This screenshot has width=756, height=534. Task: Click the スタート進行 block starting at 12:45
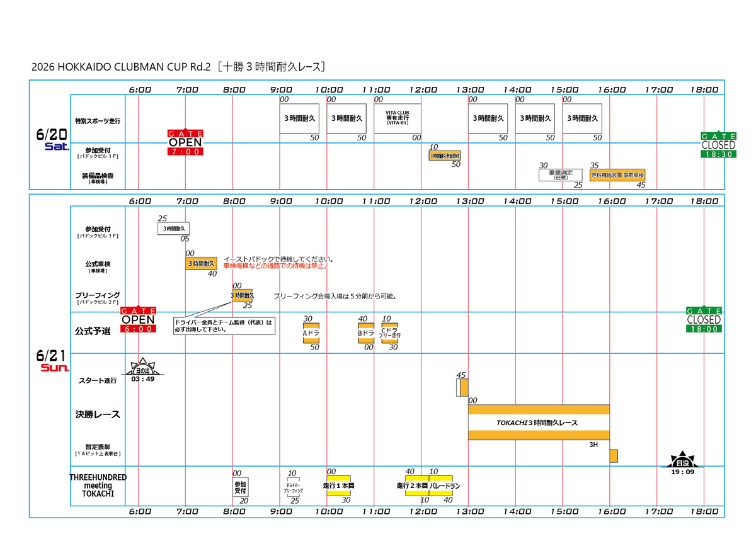click(462, 387)
